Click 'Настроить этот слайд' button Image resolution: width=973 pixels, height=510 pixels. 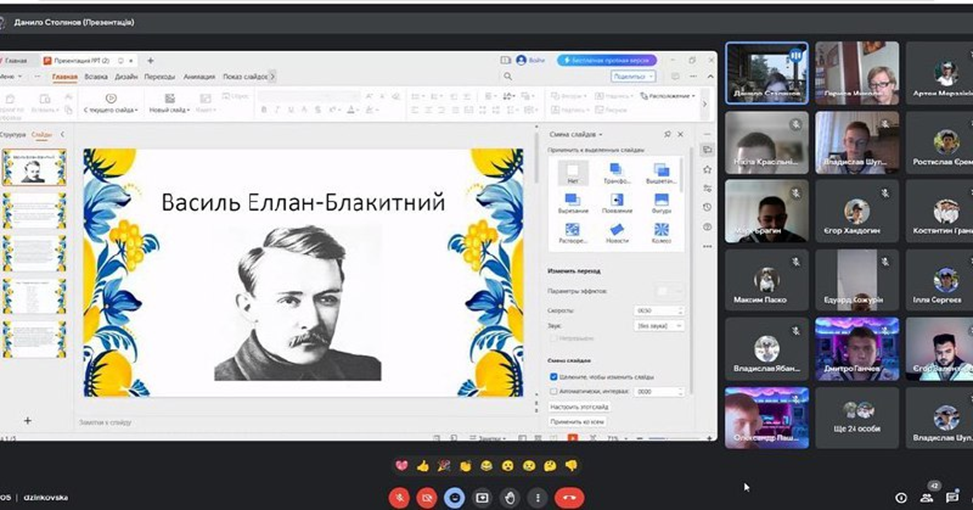pyautogui.click(x=580, y=407)
